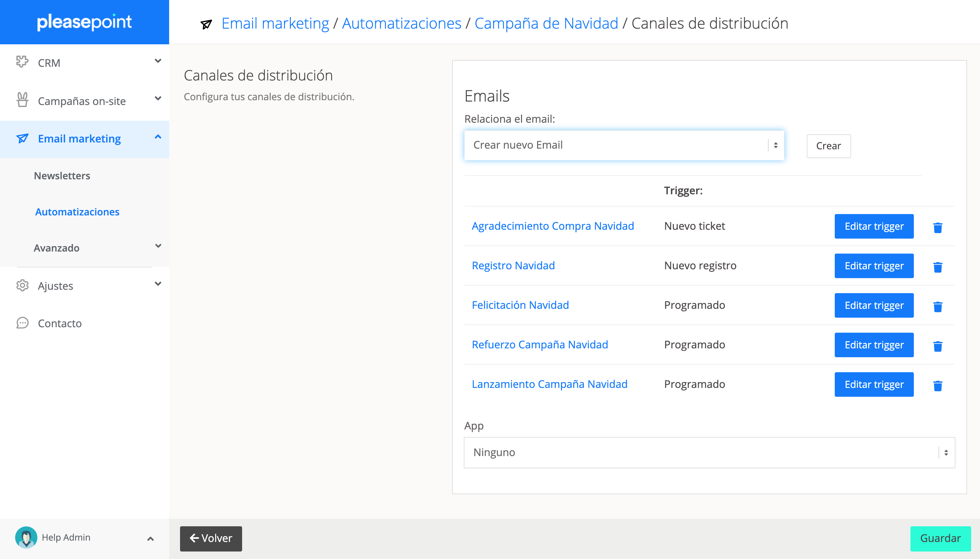Trash the Lanzamiento Campaña Navidad email
The height and width of the screenshot is (559, 980).
[x=937, y=386]
